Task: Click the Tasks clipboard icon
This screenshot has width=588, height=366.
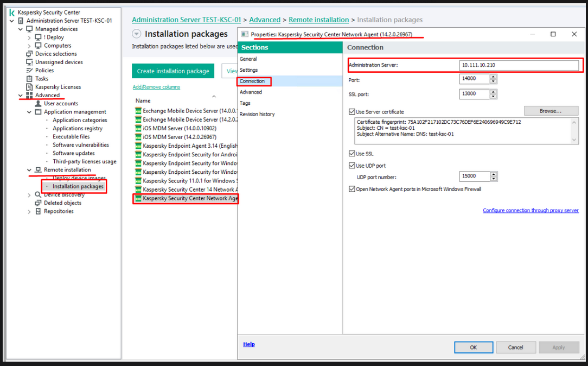Action: [30, 78]
